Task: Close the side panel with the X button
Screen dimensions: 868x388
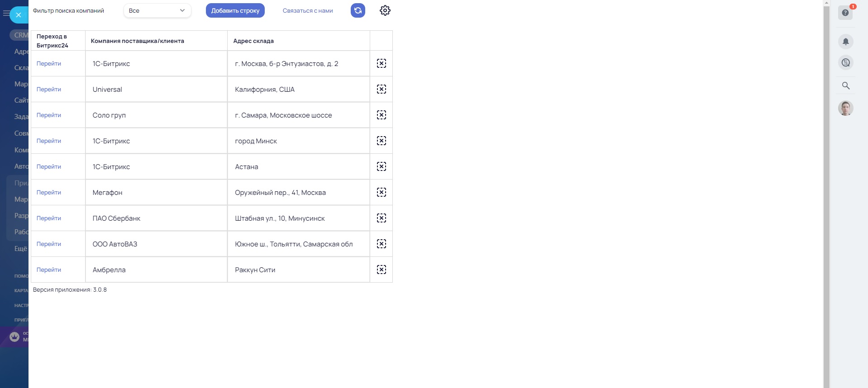Action: tap(19, 15)
